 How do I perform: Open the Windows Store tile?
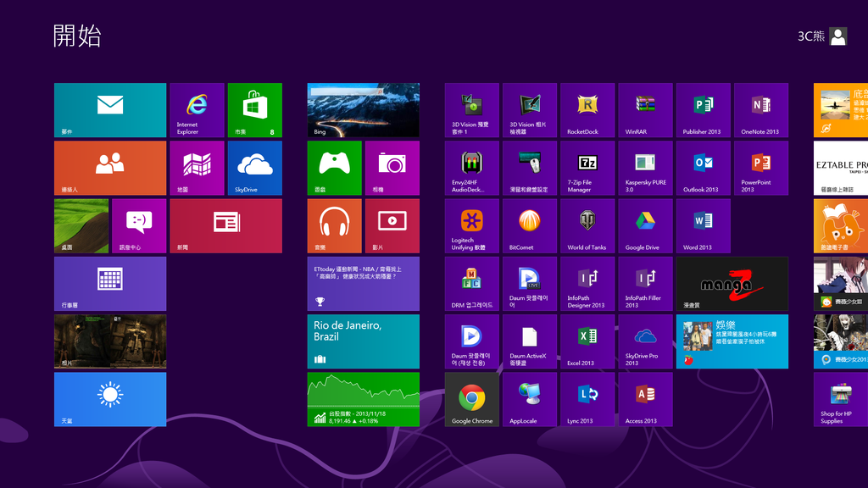(x=254, y=110)
